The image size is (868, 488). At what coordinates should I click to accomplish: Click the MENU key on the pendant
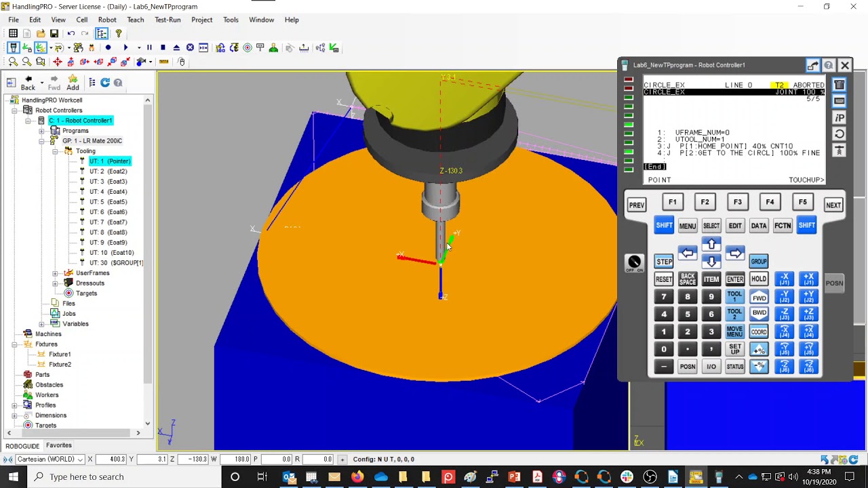coord(688,226)
